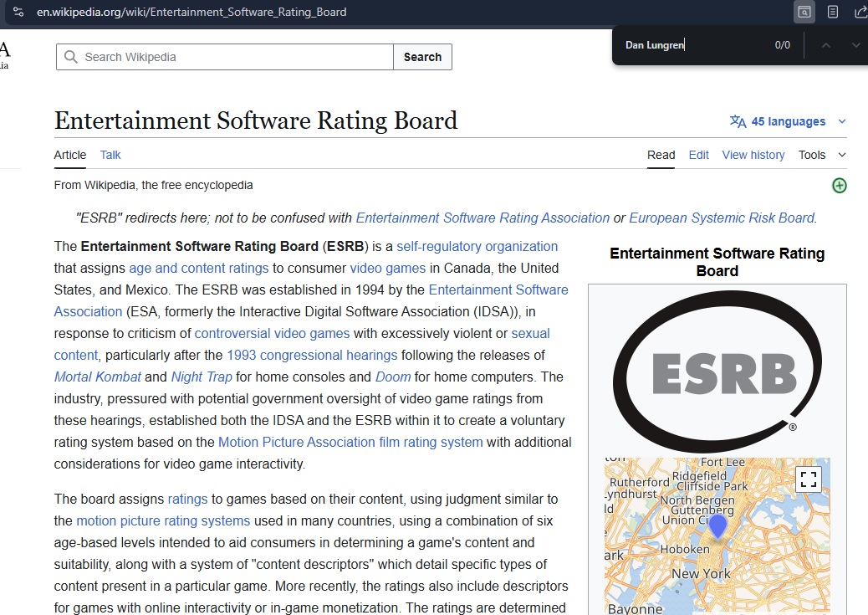Open the Tools dropdown menu

[x=822, y=155]
